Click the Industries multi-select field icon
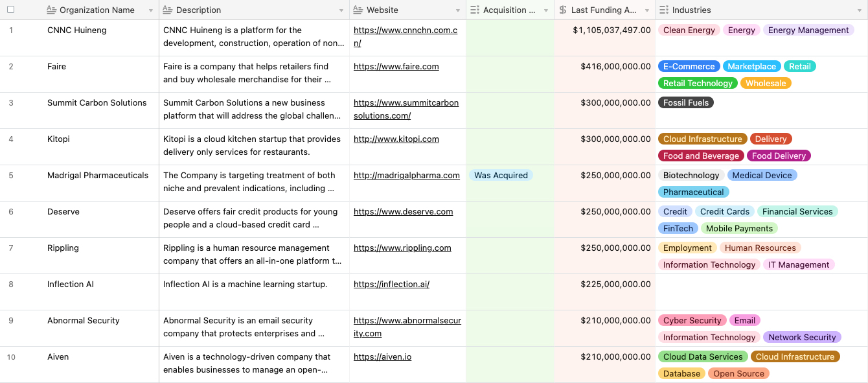Image resolution: width=868 pixels, height=383 pixels. click(x=664, y=10)
